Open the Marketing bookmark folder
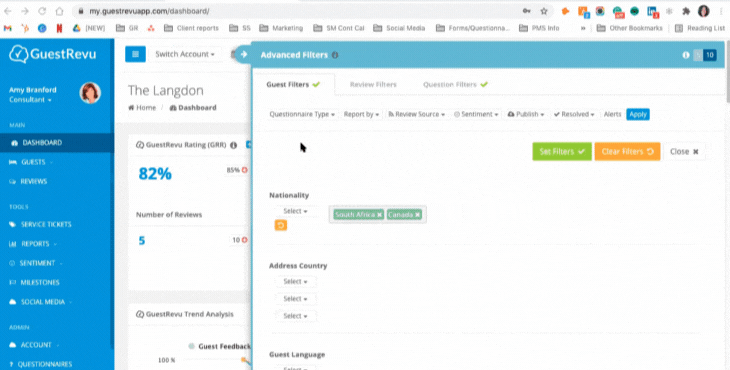This screenshot has width=730, height=370. point(281,28)
